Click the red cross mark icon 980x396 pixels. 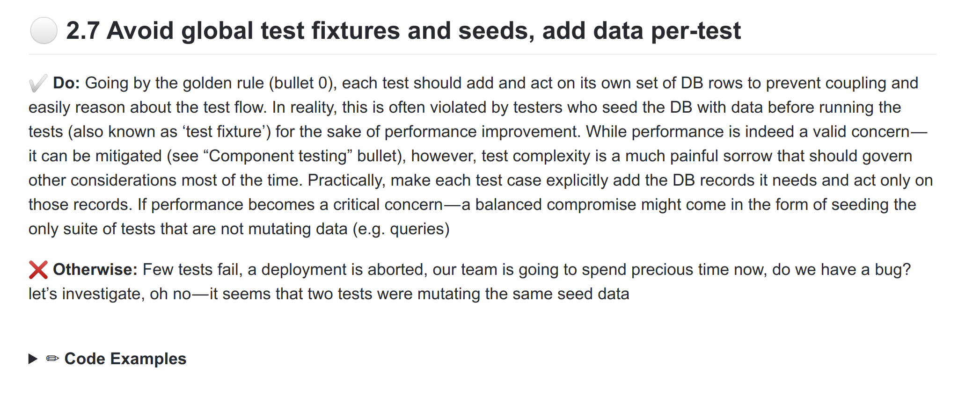[x=38, y=270]
